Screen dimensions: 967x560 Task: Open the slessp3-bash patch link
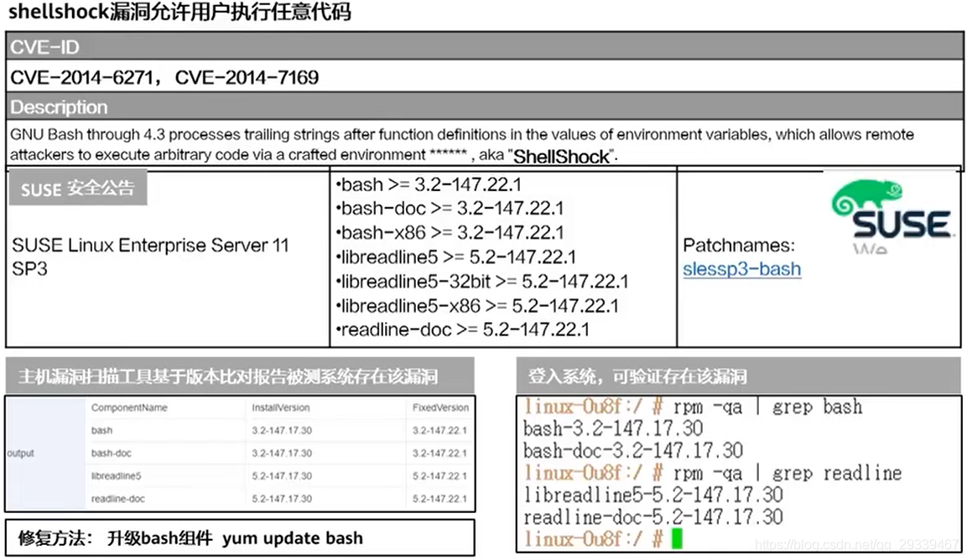pyautogui.click(x=742, y=269)
